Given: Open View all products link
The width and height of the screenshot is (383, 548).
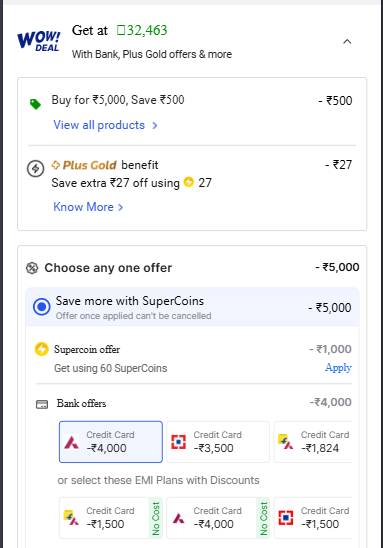Looking at the screenshot, I should (x=105, y=125).
